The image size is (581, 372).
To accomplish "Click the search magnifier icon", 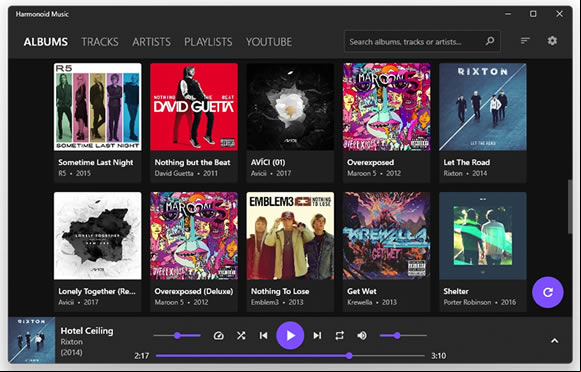I will pos(490,41).
